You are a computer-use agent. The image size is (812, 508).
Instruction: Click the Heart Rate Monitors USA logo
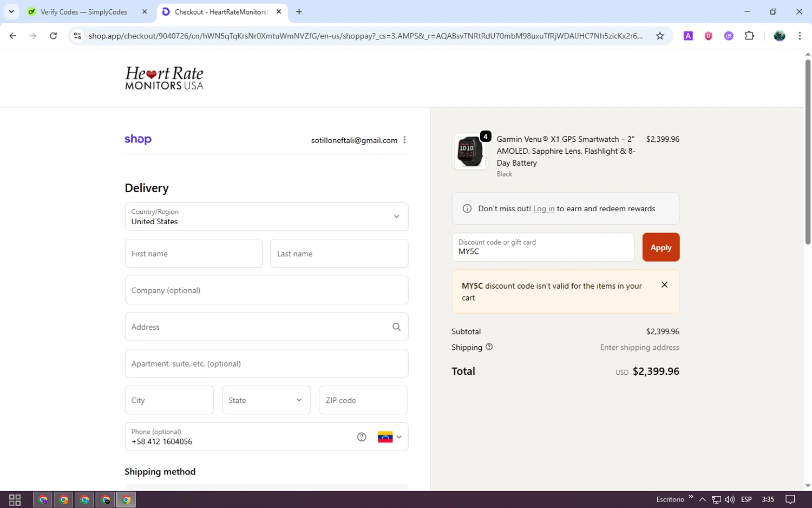tap(164, 78)
